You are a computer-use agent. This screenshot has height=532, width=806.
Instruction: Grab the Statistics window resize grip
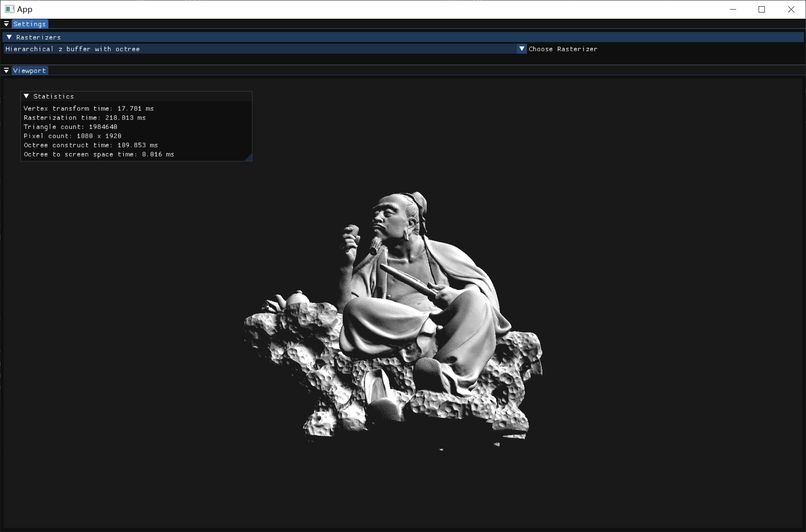[249, 158]
